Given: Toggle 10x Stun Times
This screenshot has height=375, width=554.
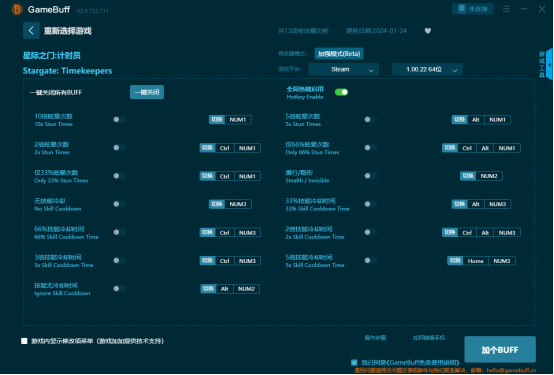Looking at the screenshot, I should click(x=119, y=119).
